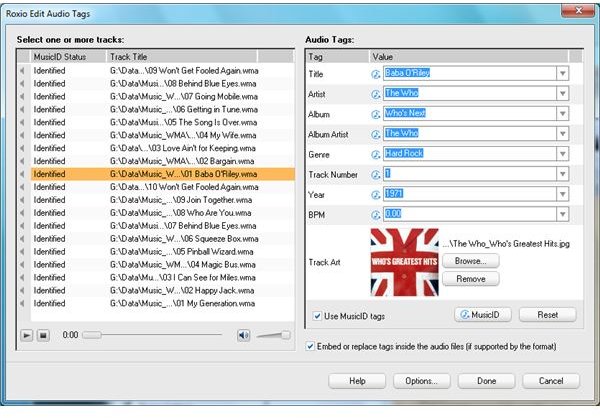Mute audio with the speaker icon

click(x=243, y=336)
